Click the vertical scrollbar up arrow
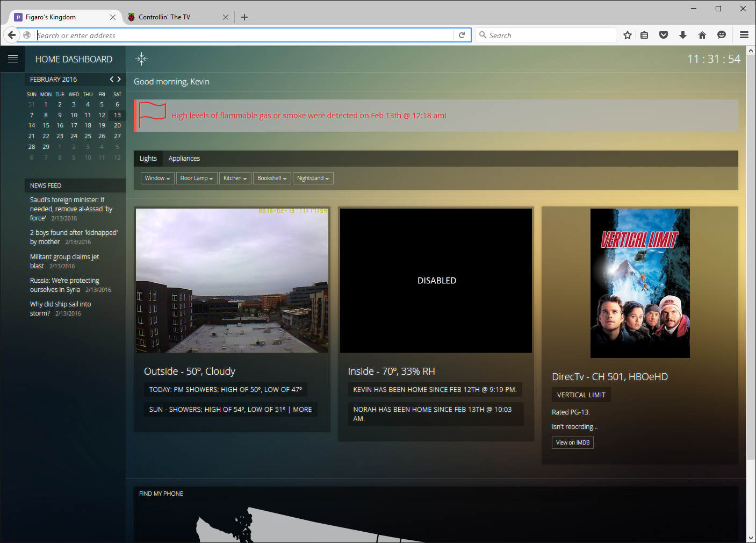Screen dimensions: 756x543 click(751, 51)
